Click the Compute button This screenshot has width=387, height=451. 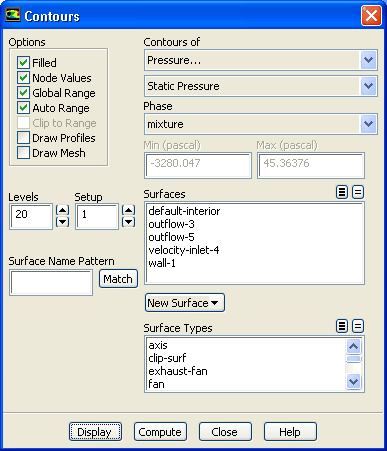(x=160, y=432)
